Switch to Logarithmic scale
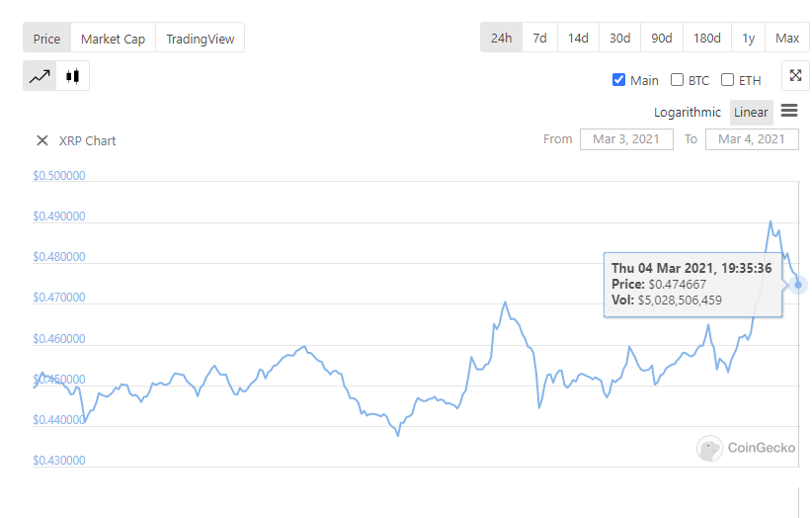812x518 pixels. (x=688, y=112)
